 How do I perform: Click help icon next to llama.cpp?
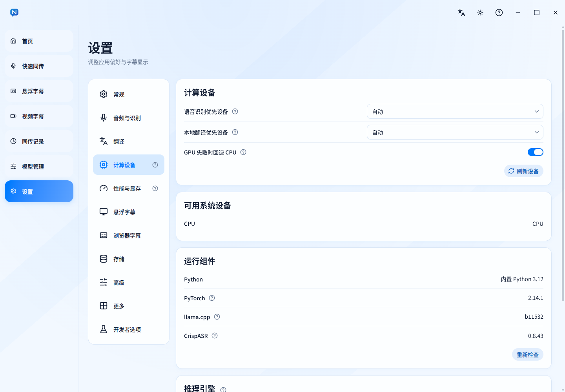[217, 317]
